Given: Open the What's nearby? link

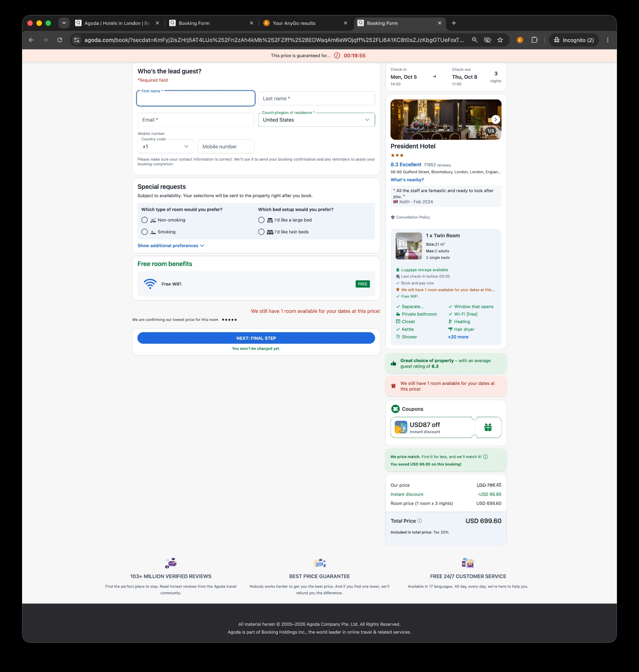Looking at the screenshot, I should click(x=407, y=180).
